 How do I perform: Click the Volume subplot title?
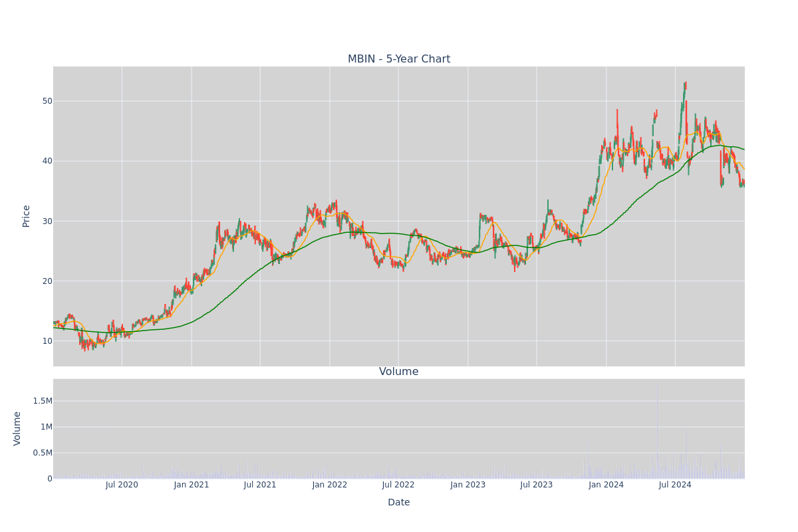pyautogui.click(x=399, y=372)
